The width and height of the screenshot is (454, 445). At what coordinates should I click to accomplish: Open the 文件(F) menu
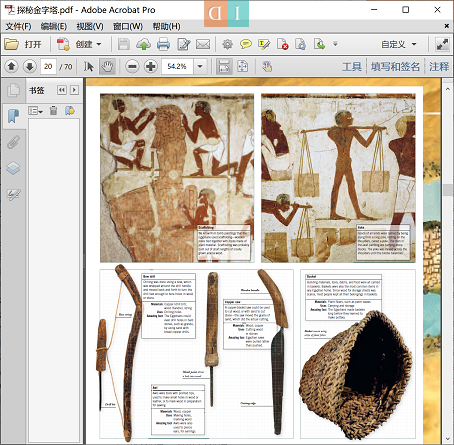(x=18, y=26)
